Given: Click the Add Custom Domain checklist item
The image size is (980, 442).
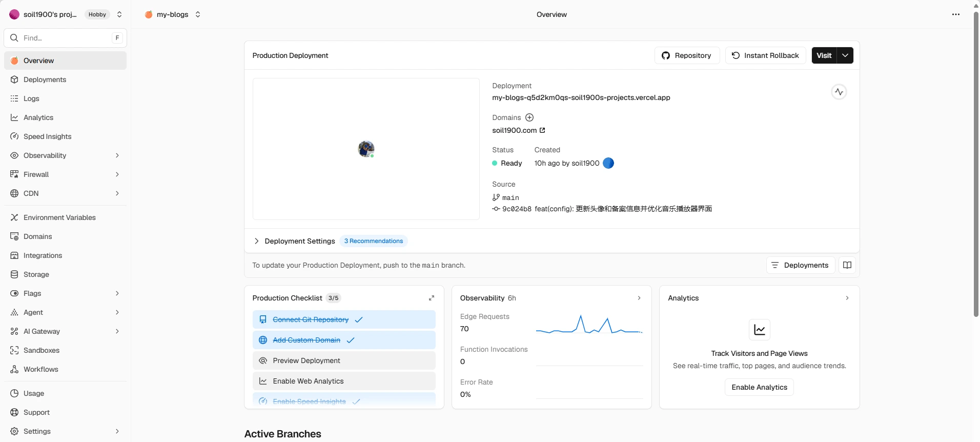Looking at the screenshot, I should (344, 340).
